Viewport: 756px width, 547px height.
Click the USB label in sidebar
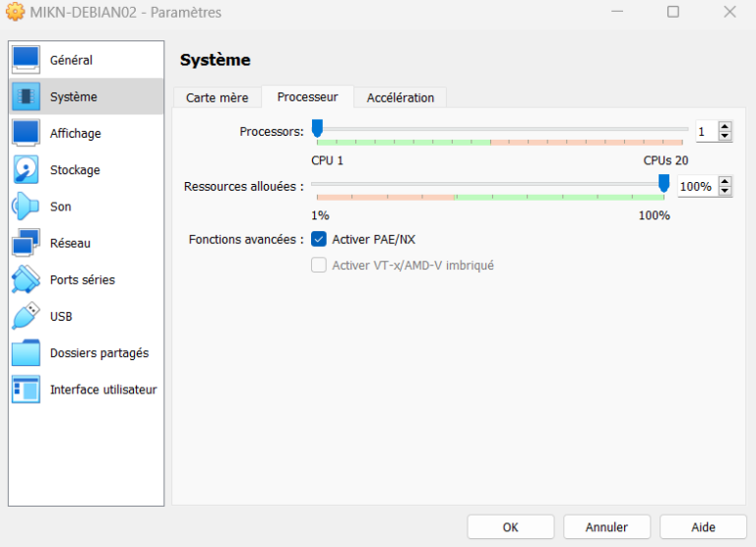[x=61, y=316]
